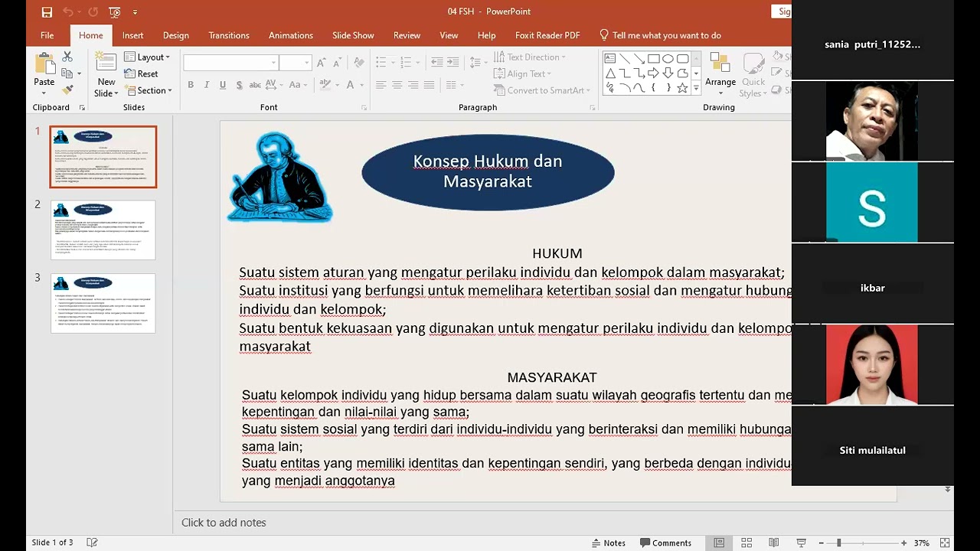Open the Quick Styles gallery
The width and height of the screenshot is (980, 551).
coord(753,74)
